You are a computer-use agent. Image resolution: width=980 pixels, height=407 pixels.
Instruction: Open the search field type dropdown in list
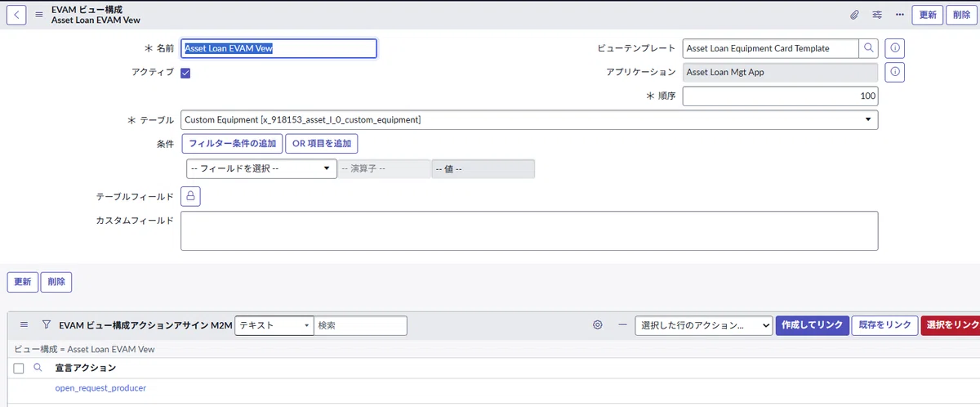274,325
